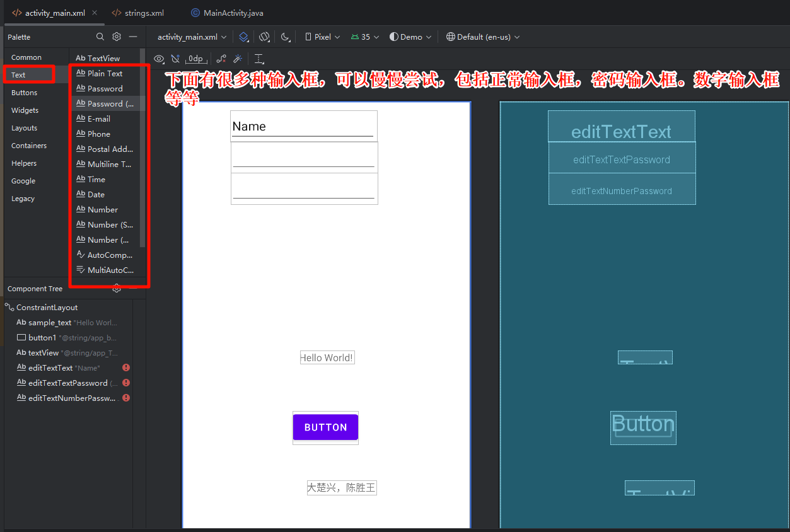
Task: Click the infer constraints magic wand
Action: (238, 59)
